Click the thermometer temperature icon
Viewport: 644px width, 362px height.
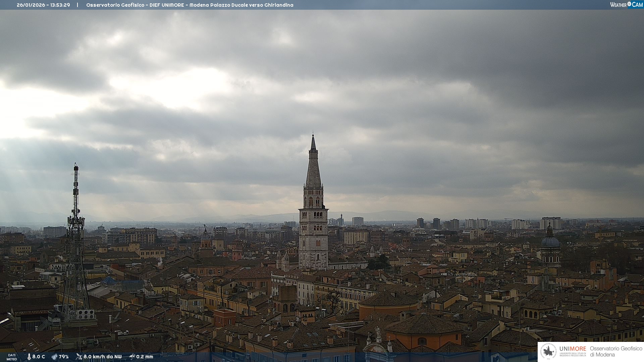pyautogui.click(x=29, y=357)
